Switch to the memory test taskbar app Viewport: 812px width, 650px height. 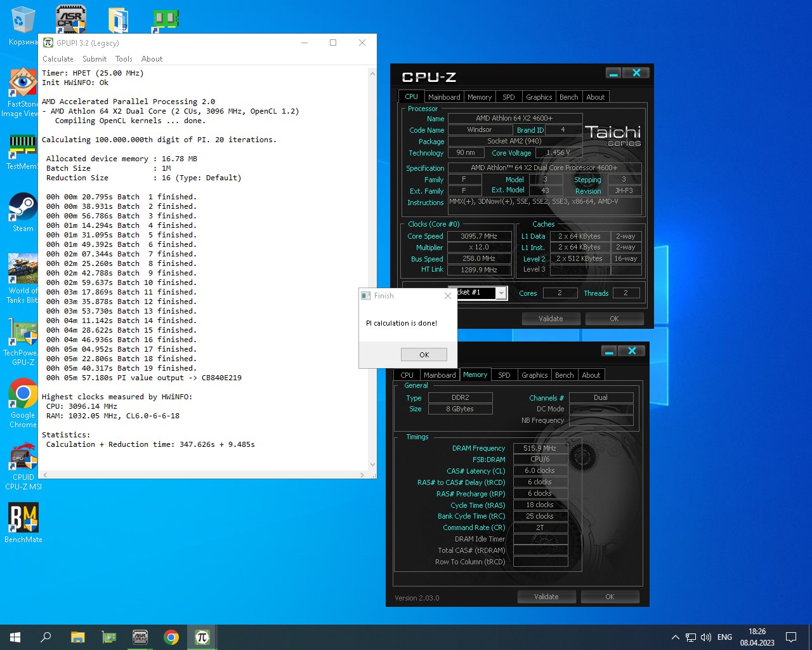pos(108,637)
